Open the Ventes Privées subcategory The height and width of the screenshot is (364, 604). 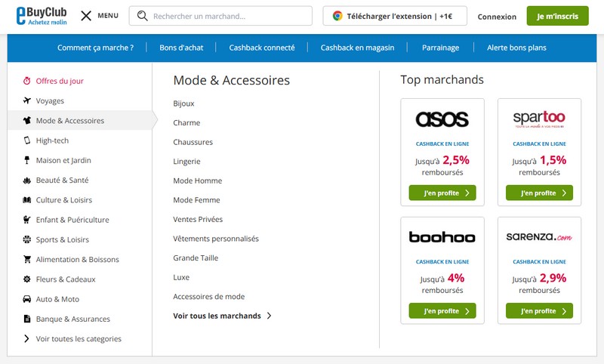[x=198, y=219]
